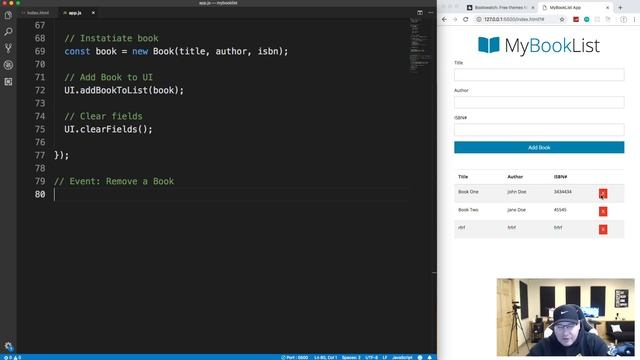The width and height of the screenshot is (640, 360).
Task: Open a new browser tab
Action: (620, 7)
